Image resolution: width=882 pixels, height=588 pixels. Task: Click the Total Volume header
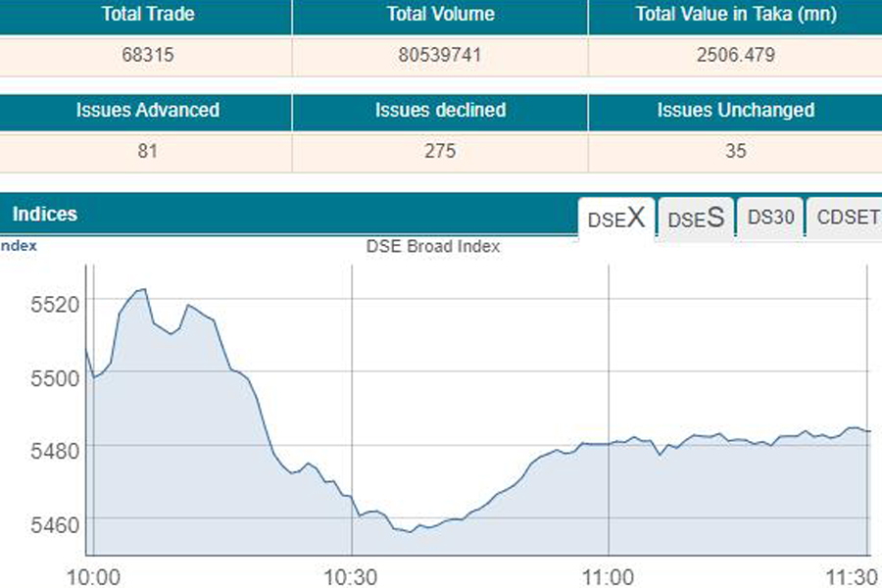[440, 15]
